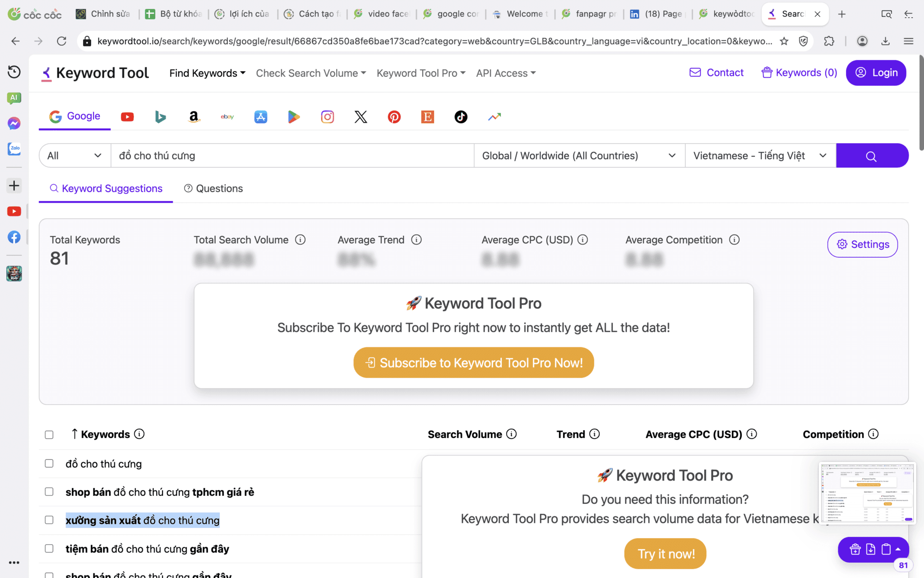Switch to Amazon keyword platform

coord(194,117)
